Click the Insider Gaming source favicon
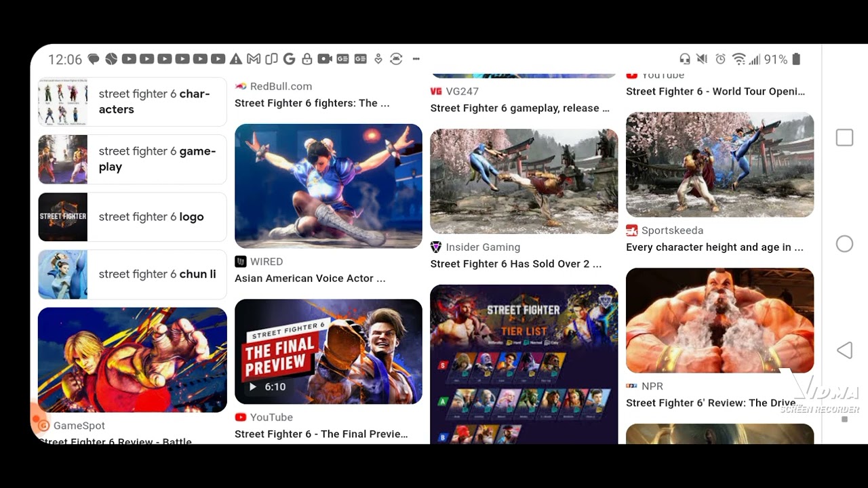The width and height of the screenshot is (868, 488). coord(436,247)
